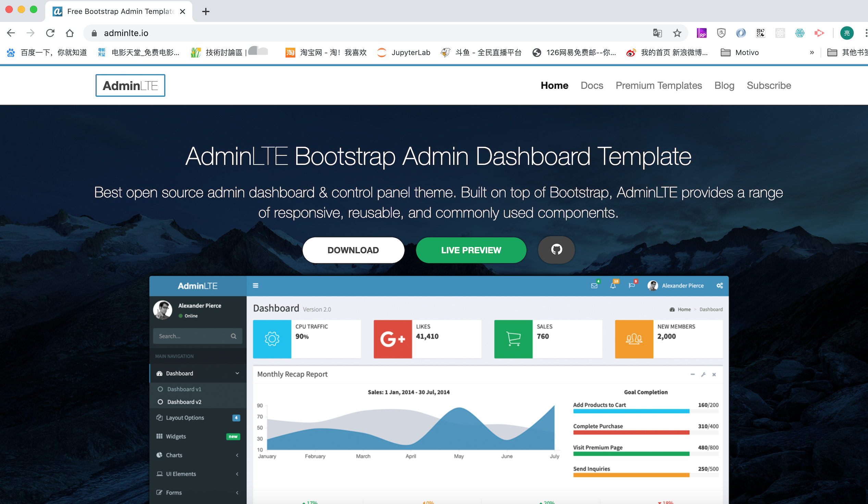Open Premium Templates nav item
This screenshot has width=868, height=504.
point(659,85)
